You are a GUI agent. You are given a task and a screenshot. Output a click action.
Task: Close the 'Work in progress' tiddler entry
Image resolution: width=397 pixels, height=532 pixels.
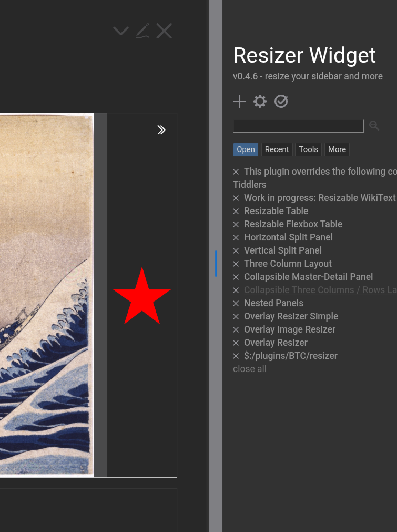(x=236, y=198)
